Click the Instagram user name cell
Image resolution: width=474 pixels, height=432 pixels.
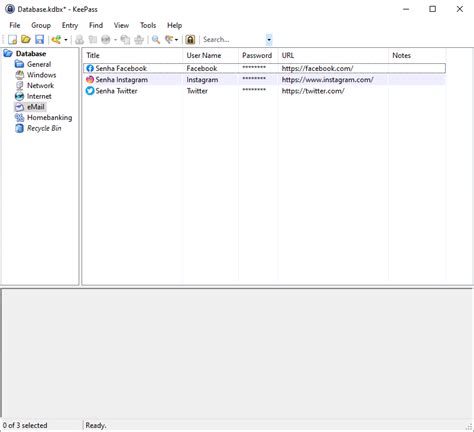point(202,80)
